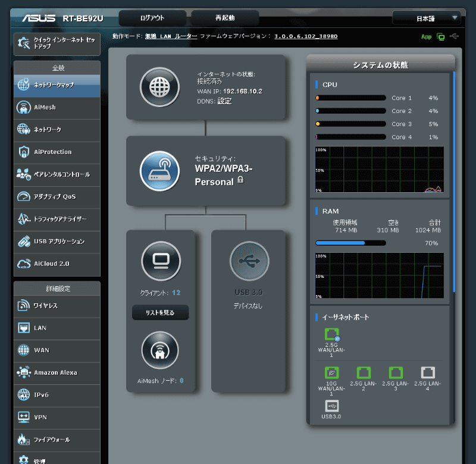The width and height of the screenshot is (476, 464).
Task: Click the 2.5G LAN-3 port icon
Action: pyautogui.click(x=396, y=372)
